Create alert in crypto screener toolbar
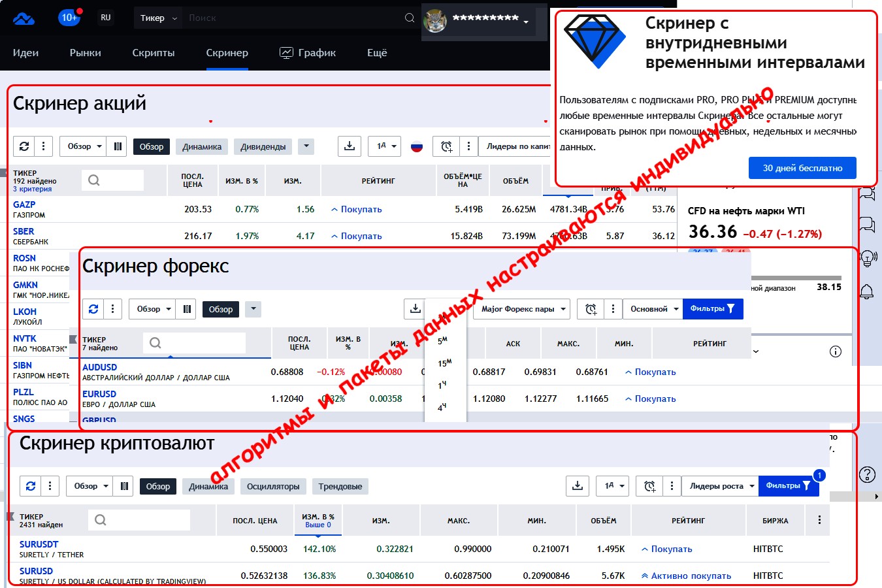Image resolution: width=882 pixels, height=588 pixels. pyautogui.click(x=649, y=486)
